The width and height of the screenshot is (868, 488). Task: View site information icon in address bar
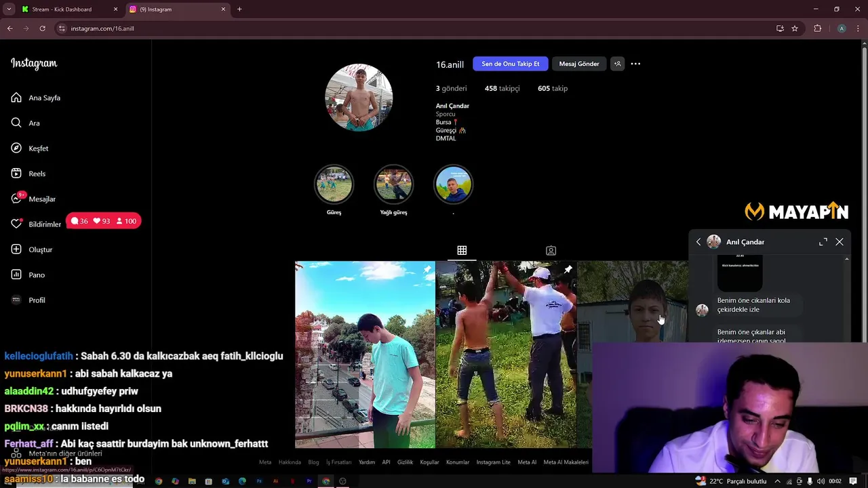coord(62,28)
